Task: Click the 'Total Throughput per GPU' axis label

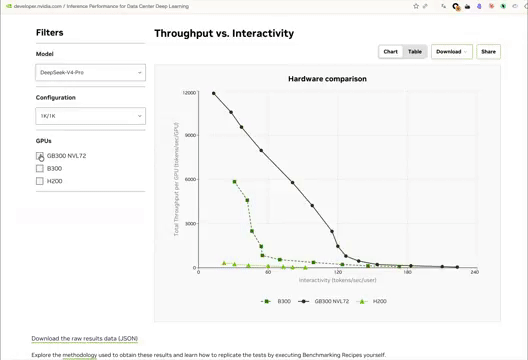Action: [176, 179]
